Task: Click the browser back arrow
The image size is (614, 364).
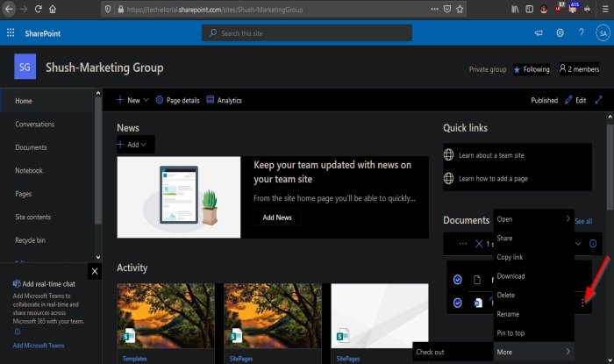Action: pyautogui.click(x=9, y=9)
